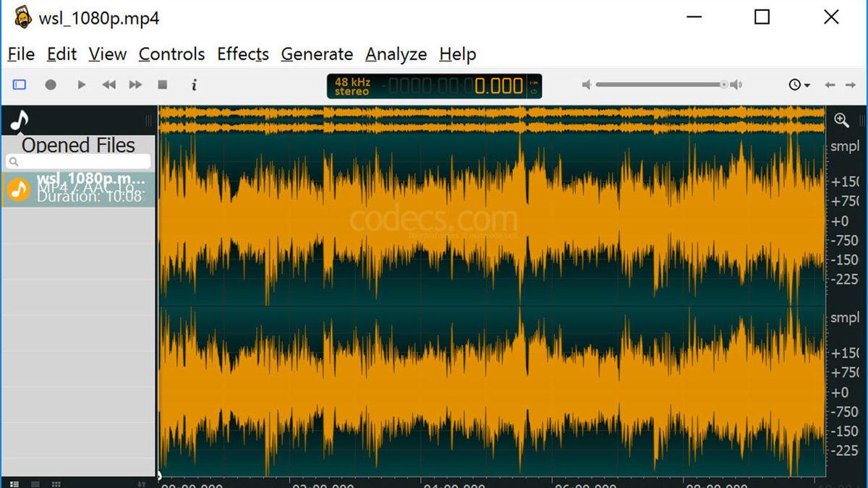Toggle the sidebar panel visibility

[20, 85]
